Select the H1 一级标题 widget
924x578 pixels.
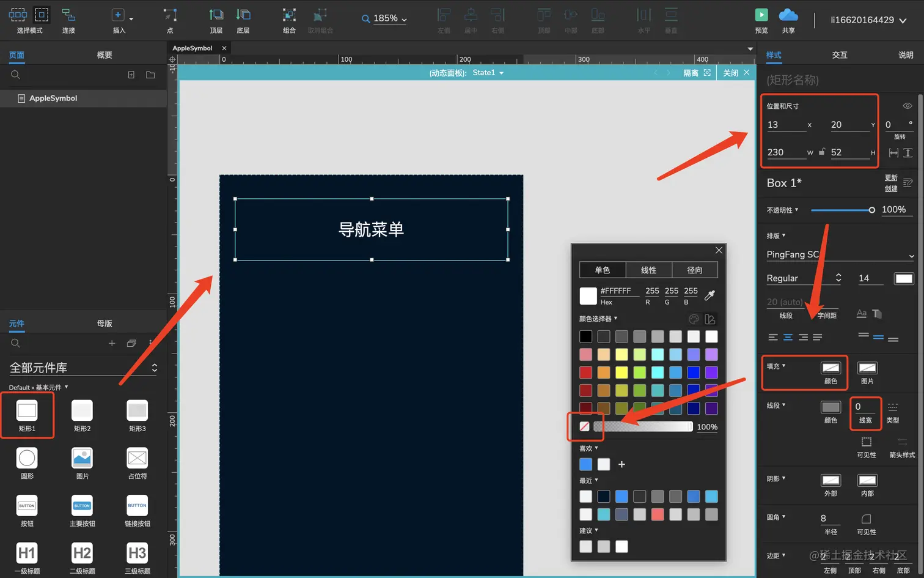point(27,558)
